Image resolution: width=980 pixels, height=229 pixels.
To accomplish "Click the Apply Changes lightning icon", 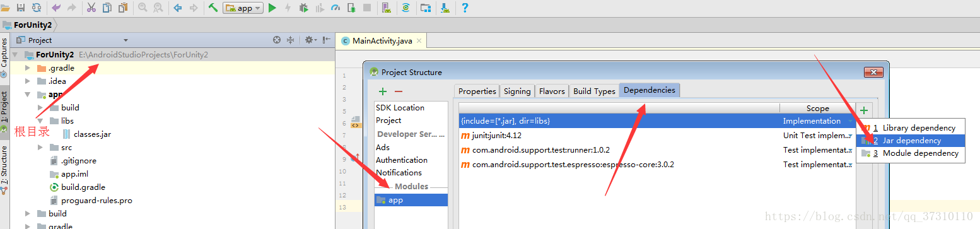I will pos(288,8).
